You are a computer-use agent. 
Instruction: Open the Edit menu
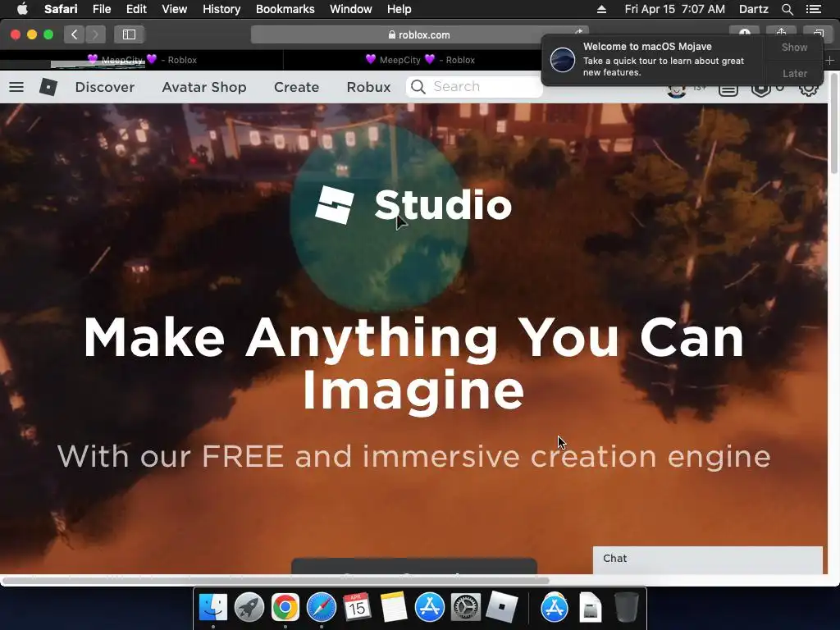(136, 9)
